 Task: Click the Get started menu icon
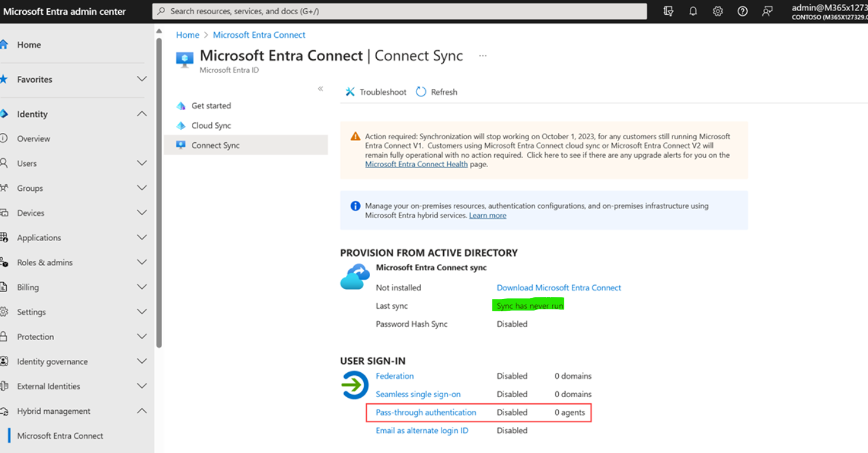tap(181, 106)
